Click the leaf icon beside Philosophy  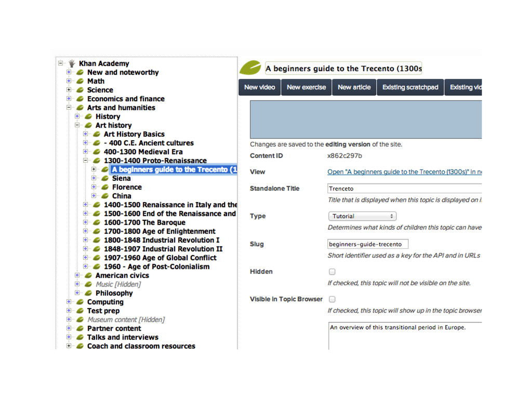click(x=88, y=293)
